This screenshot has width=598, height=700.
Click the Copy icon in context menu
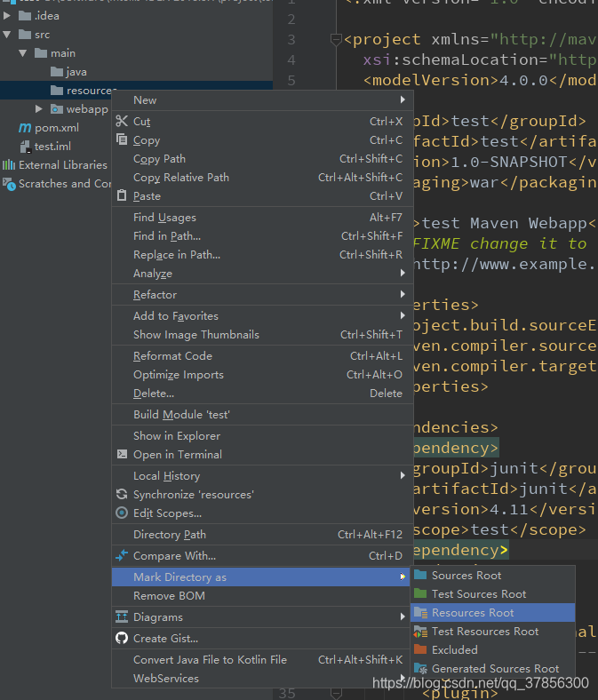(x=122, y=139)
